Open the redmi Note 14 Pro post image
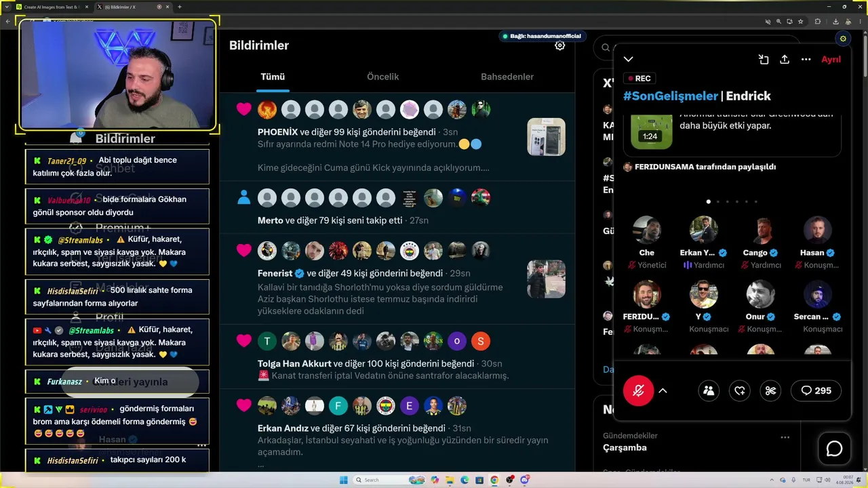The image size is (868, 488). (x=546, y=137)
